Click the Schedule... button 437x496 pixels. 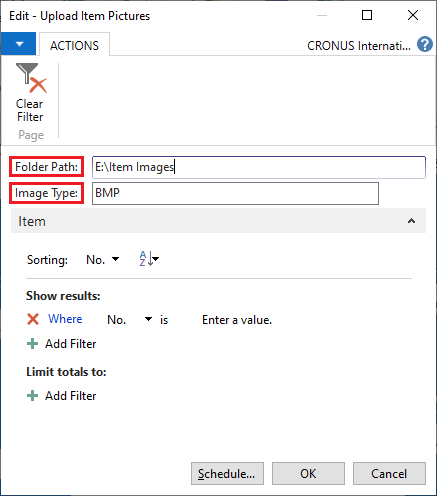[227, 473]
